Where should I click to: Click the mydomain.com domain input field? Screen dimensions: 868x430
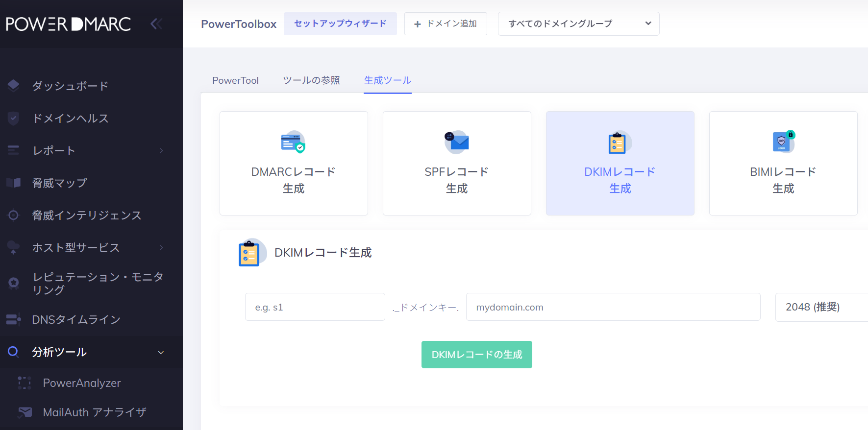(x=613, y=307)
